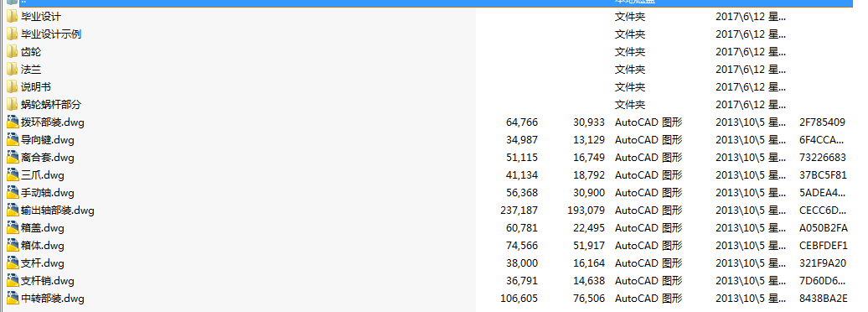Click the 说明书 folder icon
868x312 pixels.
point(13,87)
